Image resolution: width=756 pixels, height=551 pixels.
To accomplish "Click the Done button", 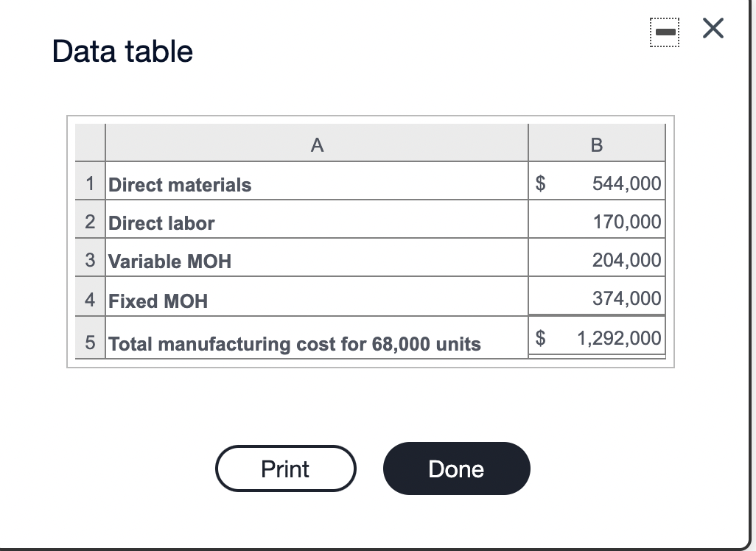I will [456, 468].
